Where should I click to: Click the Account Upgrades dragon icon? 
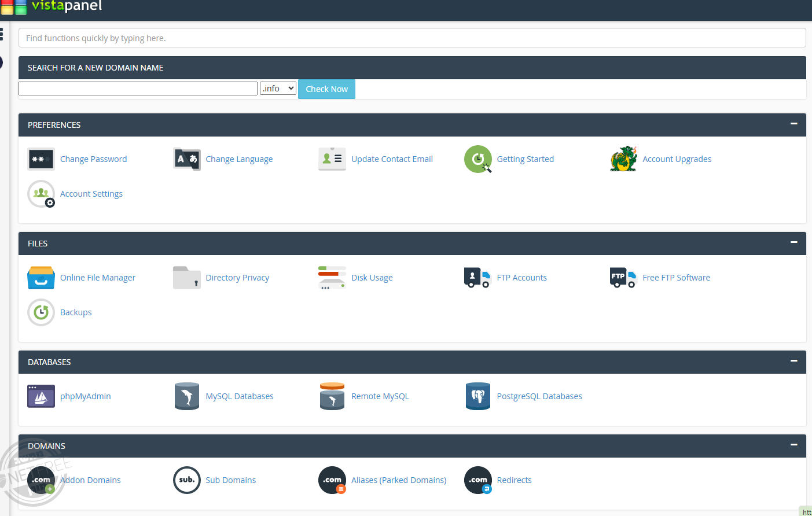[623, 159]
